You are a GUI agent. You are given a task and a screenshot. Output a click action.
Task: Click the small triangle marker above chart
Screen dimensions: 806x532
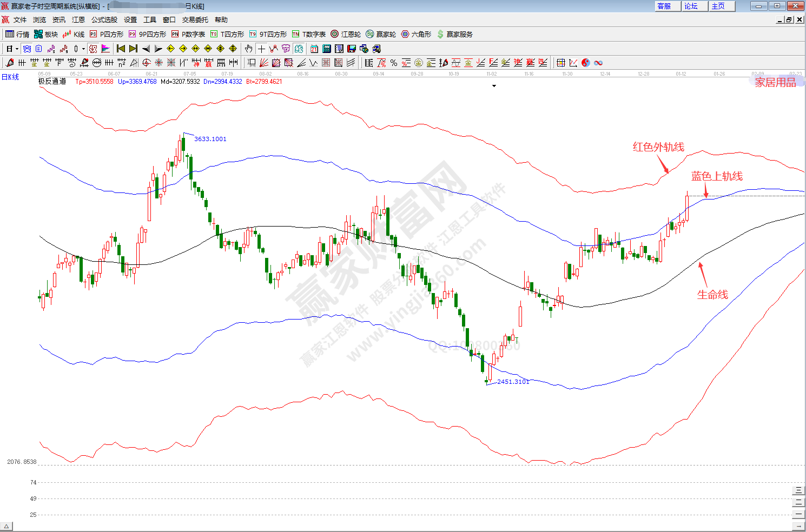point(494,86)
